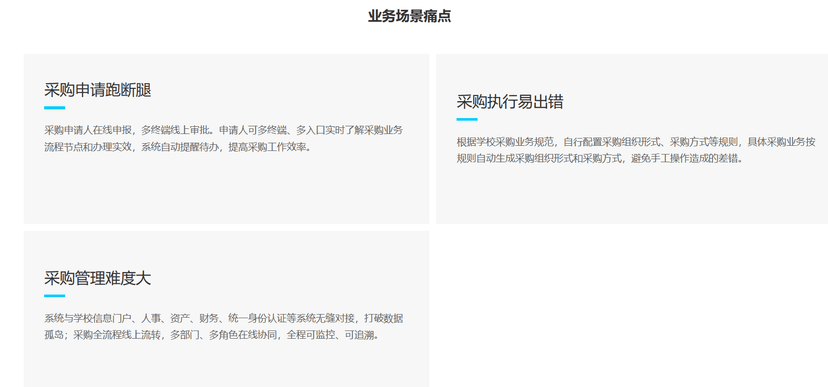This screenshot has width=828, height=387.
Task: Click the paragraph starting 根据学校采购业务规范
Action: coord(636,150)
